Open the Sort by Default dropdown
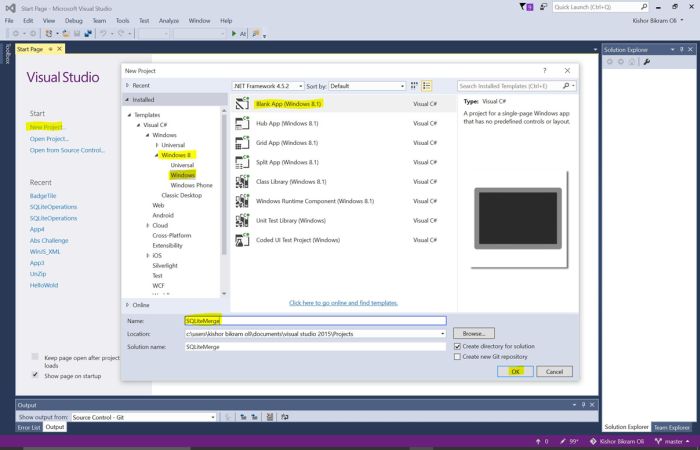Viewport: 700px width, 450px height. tap(367, 86)
